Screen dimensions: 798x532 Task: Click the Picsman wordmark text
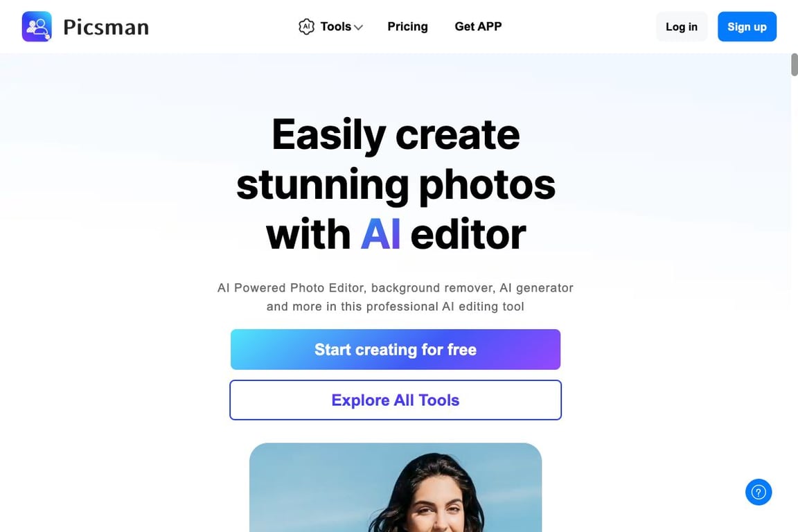click(x=106, y=27)
